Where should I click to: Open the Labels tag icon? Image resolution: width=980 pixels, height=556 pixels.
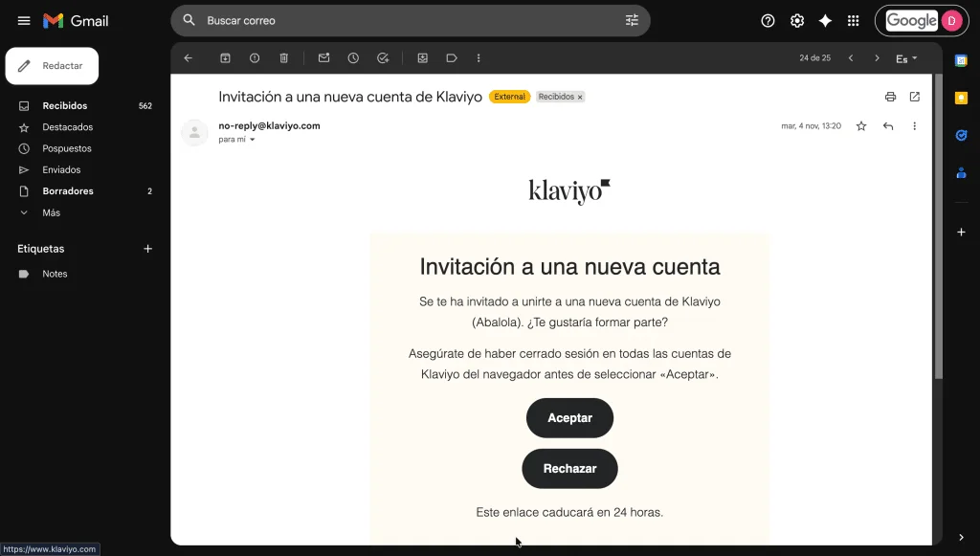click(x=452, y=58)
